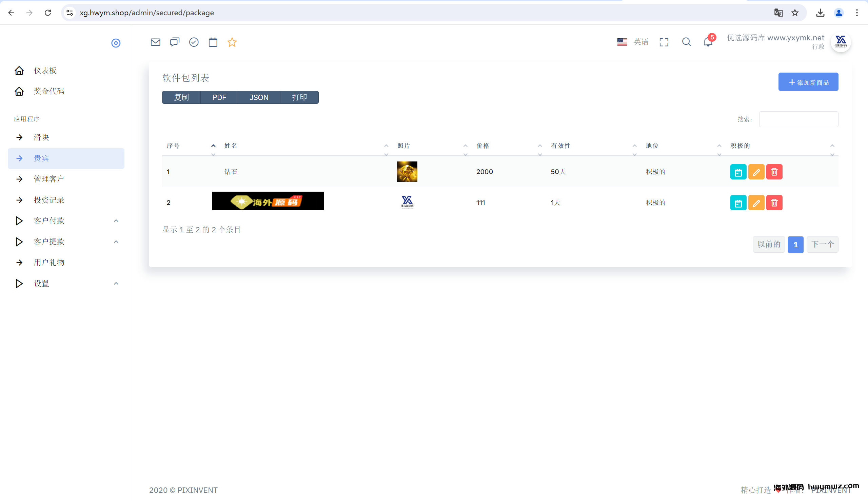Toggle fullscreen expand icon
This screenshot has height=501, width=868.
[664, 42]
